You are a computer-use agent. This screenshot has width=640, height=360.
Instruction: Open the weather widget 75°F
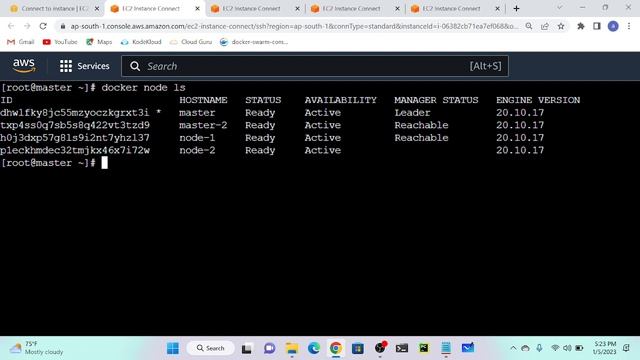point(37,348)
